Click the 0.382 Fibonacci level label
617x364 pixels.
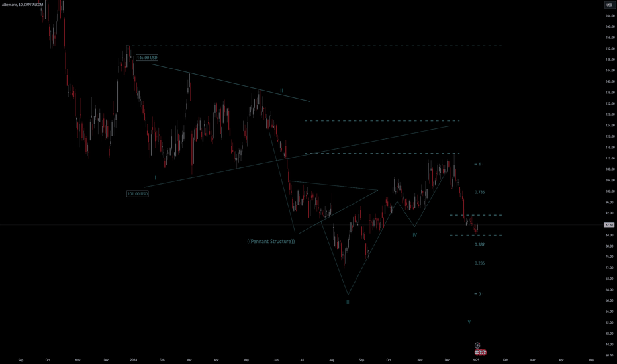[480, 244]
